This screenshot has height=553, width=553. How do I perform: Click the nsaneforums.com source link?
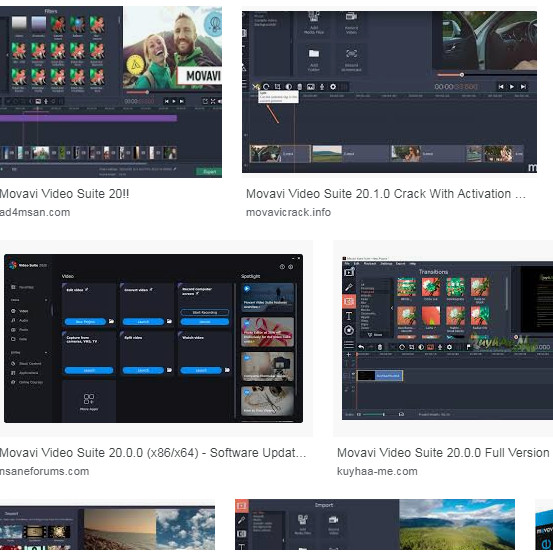point(44,471)
